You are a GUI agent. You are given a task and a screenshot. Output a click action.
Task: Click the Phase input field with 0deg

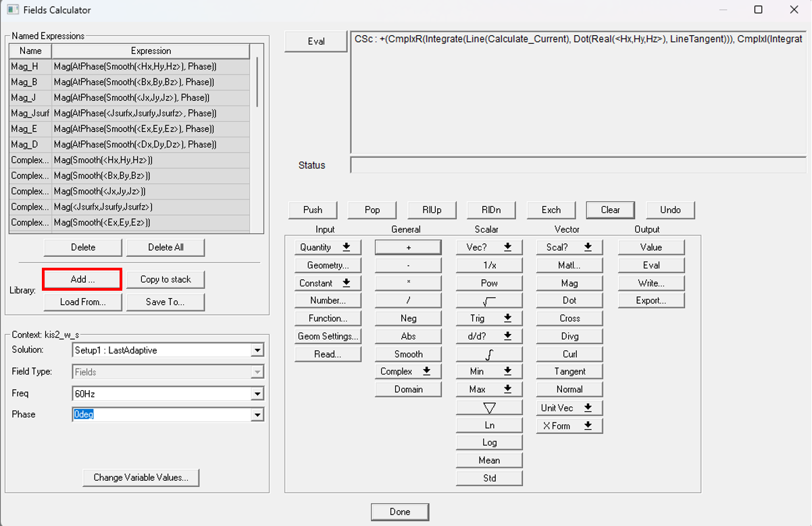click(161, 414)
